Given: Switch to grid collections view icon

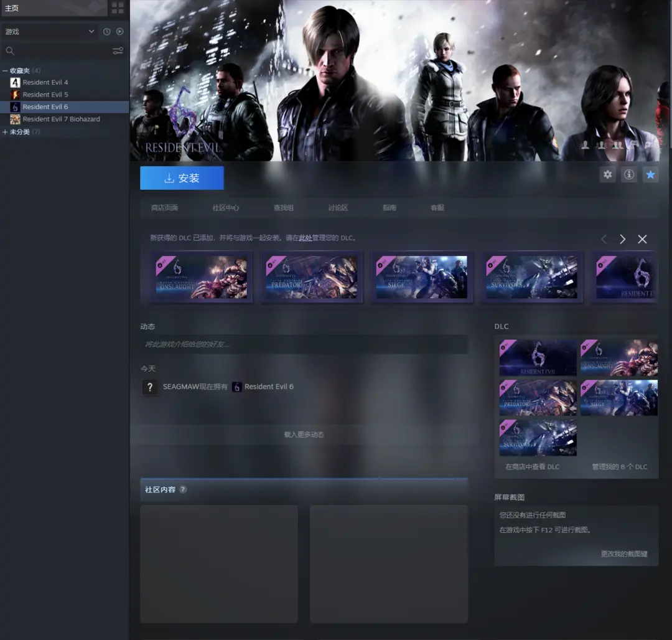Looking at the screenshot, I should pos(118,7).
